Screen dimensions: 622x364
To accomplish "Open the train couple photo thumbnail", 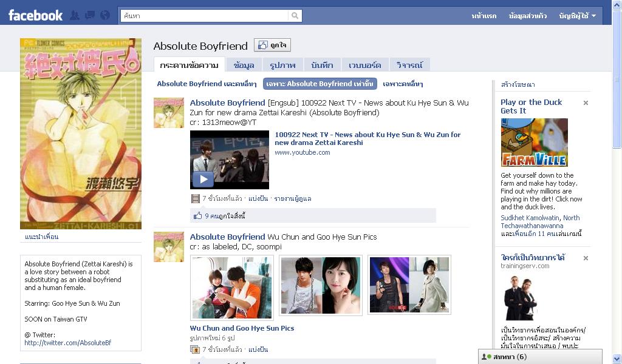I will (232, 288).
